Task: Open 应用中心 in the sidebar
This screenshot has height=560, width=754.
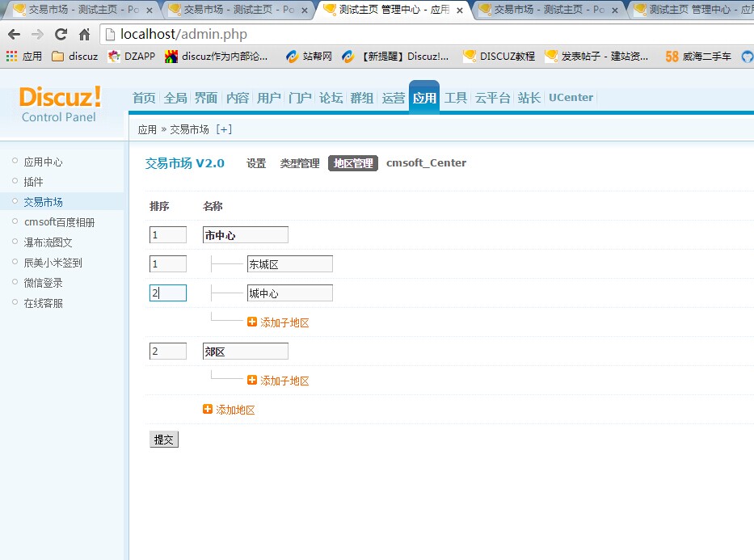Action: pyautogui.click(x=44, y=162)
